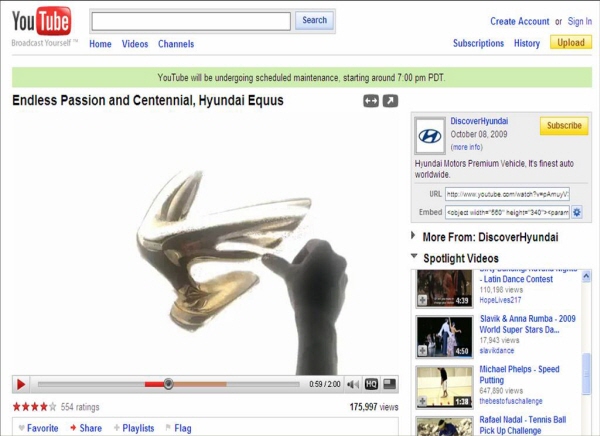
Task: Go to the Videos tab
Action: [135, 44]
